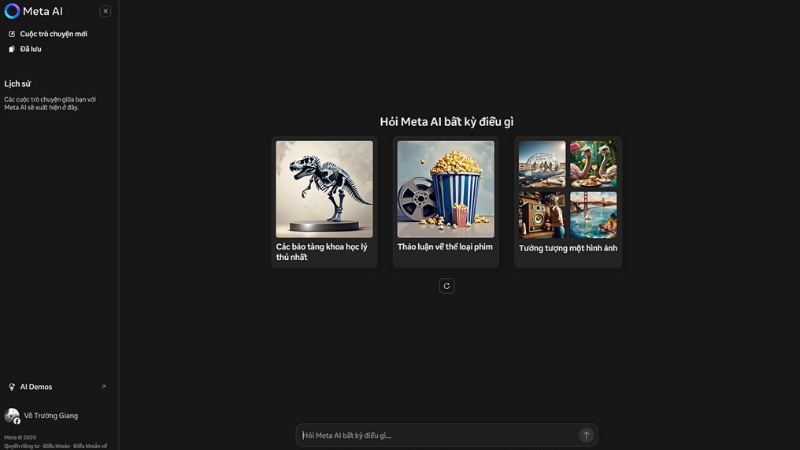Click the send arrow button
The image size is (800, 450).
586,435
